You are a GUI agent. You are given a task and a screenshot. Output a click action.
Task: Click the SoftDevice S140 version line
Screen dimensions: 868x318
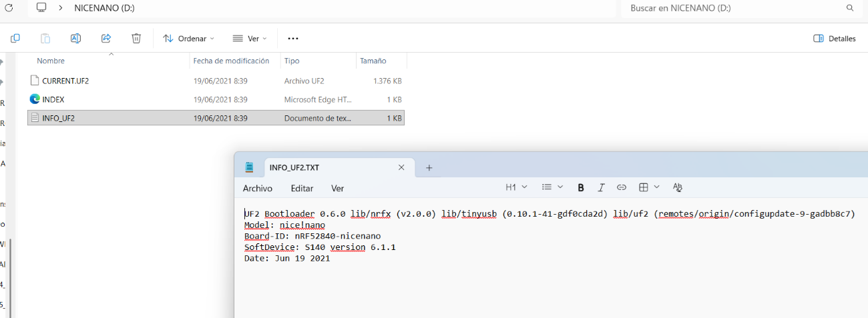pos(320,247)
